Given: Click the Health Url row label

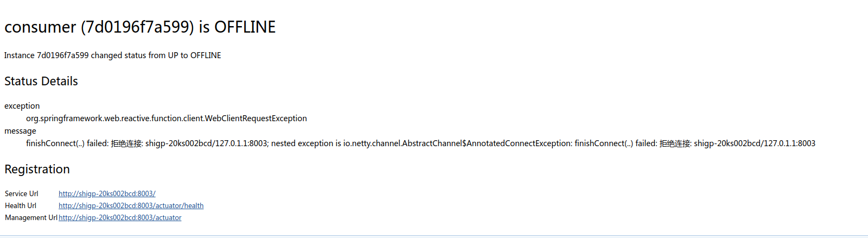Looking at the screenshot, I should point(21,205).
